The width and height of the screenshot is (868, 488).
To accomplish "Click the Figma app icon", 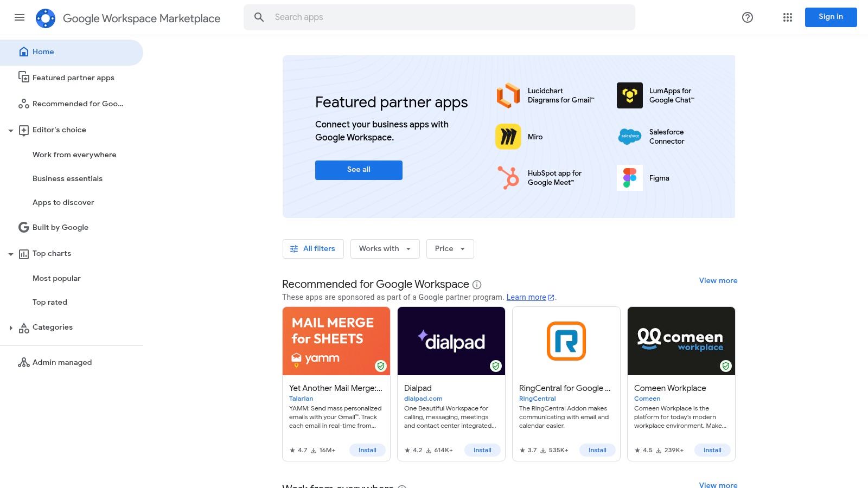I will tap(629, 178).
